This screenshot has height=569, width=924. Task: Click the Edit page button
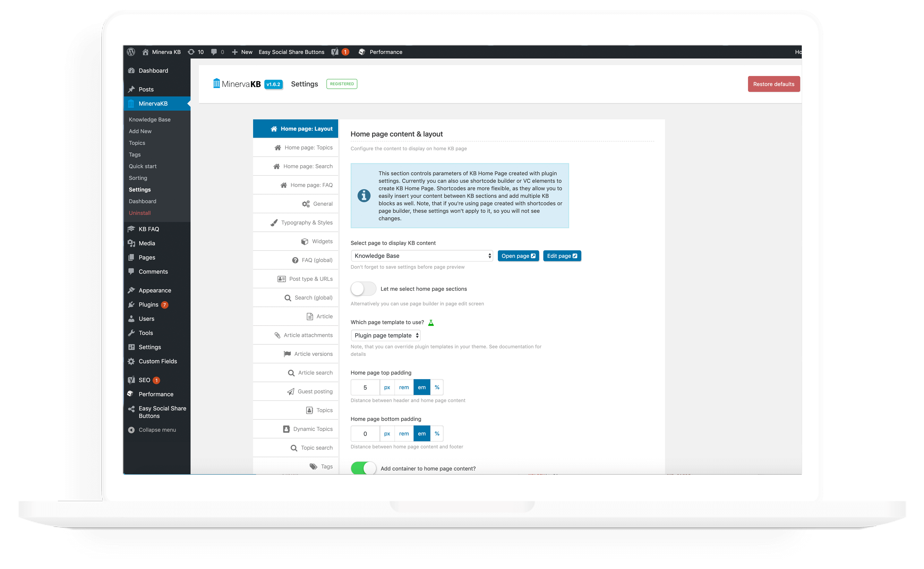[562, 255]
